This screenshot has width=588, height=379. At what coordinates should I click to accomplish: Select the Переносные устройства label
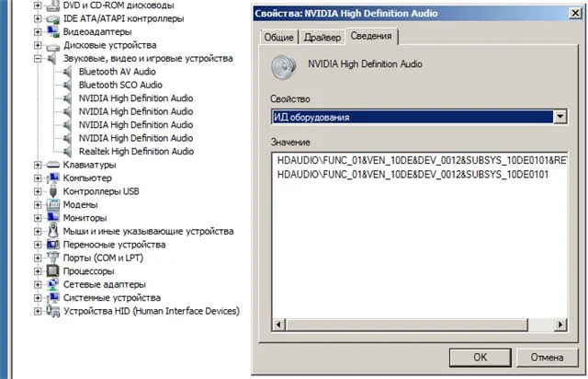[114, 245]
